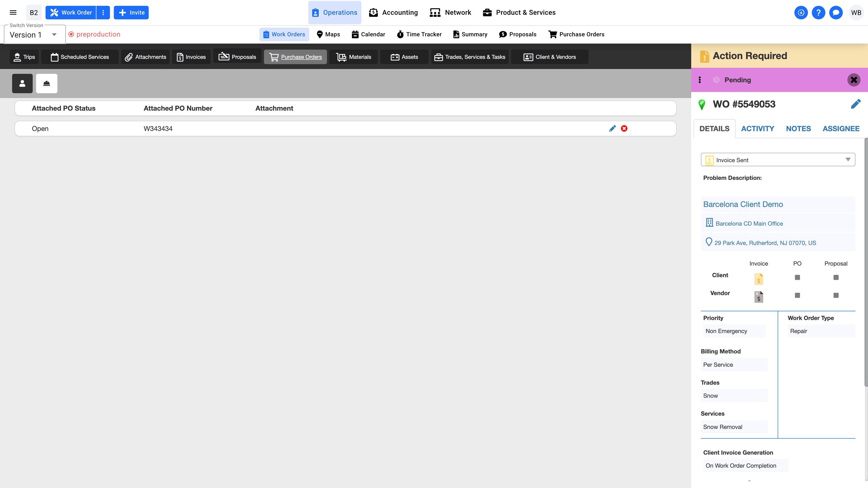The image size is (868, 488).
Task: Switch to the ACTIVITY tab
Action: tap(758, 129)
